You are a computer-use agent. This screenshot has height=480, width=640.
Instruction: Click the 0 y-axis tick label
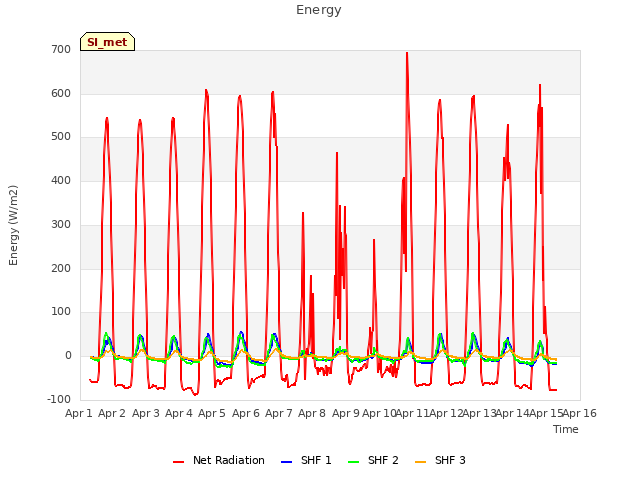[68, 356]
